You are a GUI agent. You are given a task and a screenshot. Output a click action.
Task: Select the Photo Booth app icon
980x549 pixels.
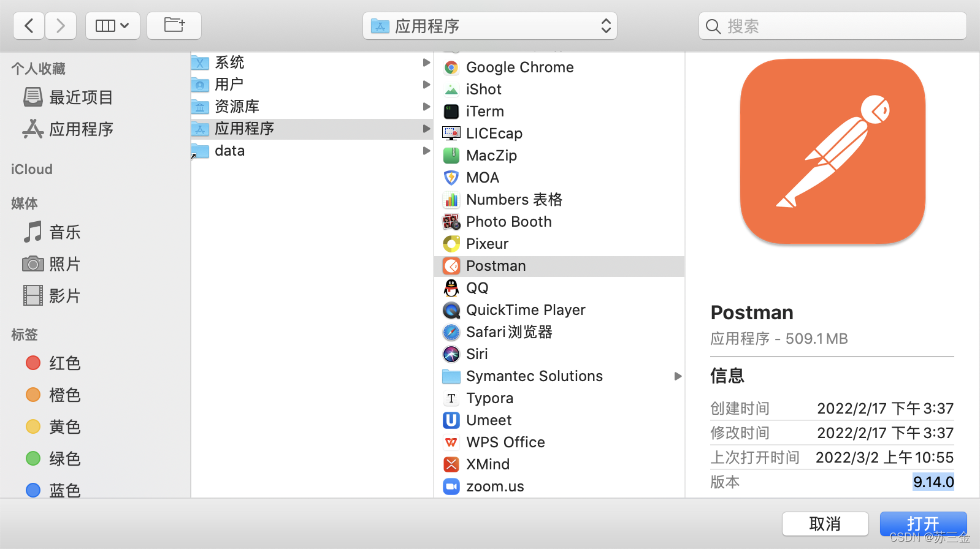(x=451, y=222)
